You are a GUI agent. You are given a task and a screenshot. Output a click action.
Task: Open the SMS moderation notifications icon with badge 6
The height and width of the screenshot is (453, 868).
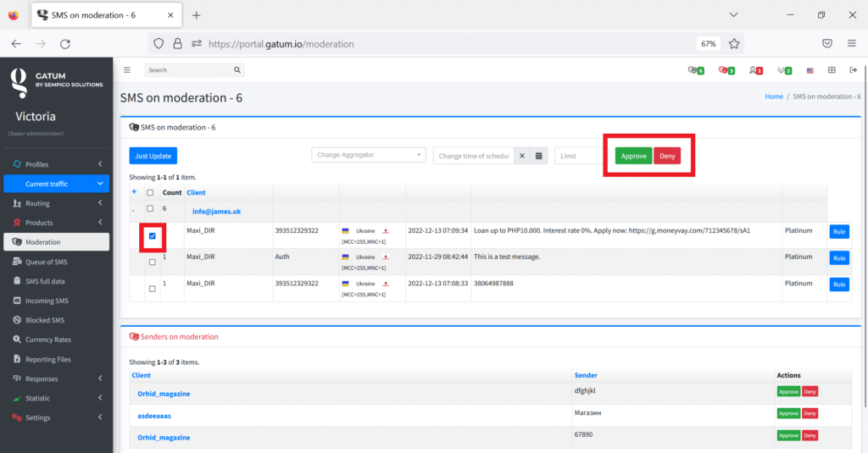click(x=695, y=70)
